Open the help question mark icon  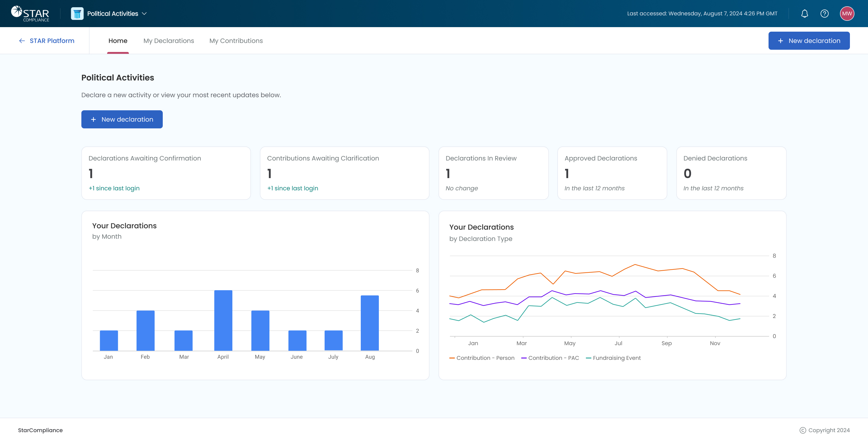[824, 14]
